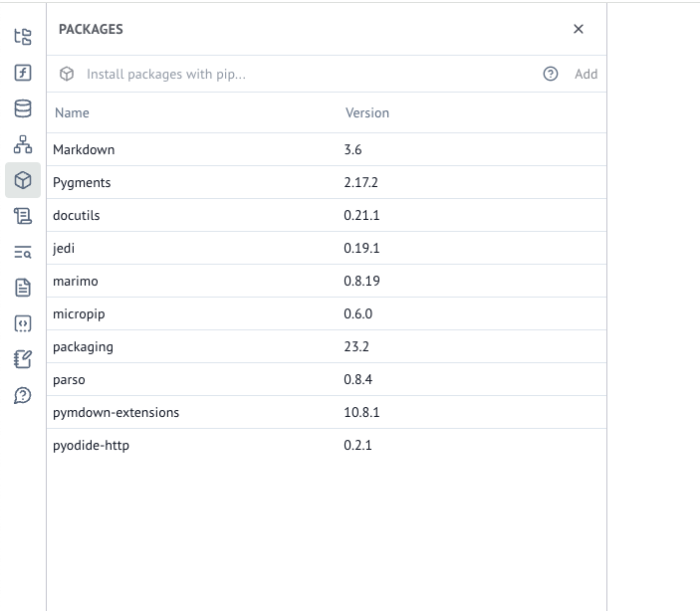Screen dimensions: 700x611
Task: Open the dependency graph icon
Action: click(x=23, y=144)
